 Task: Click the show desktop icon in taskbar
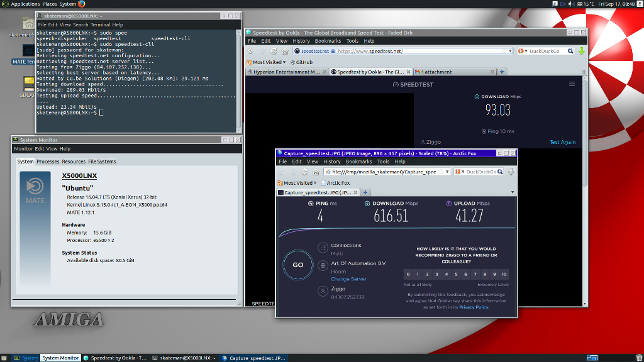point(4,358)
